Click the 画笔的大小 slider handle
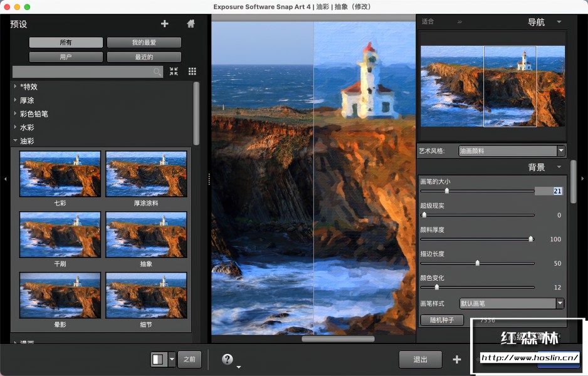The image size is (588, 376). 447,191
